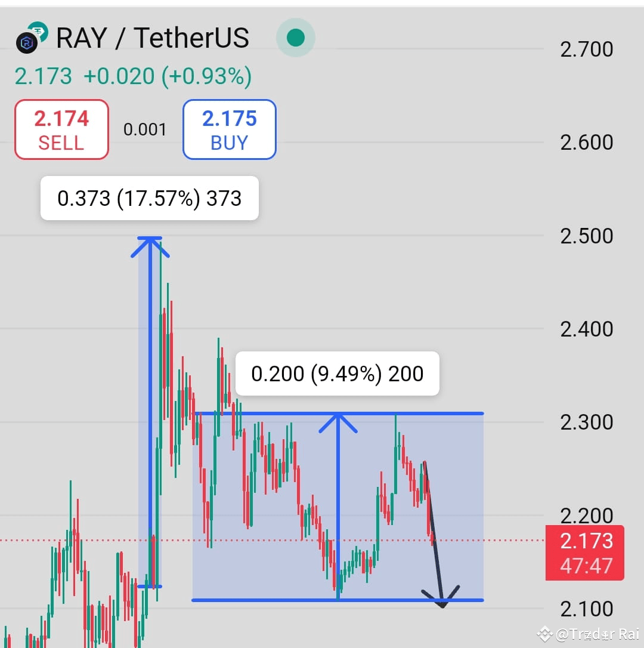Toggle the SELL side at 2.174

(x=61, y=129)
